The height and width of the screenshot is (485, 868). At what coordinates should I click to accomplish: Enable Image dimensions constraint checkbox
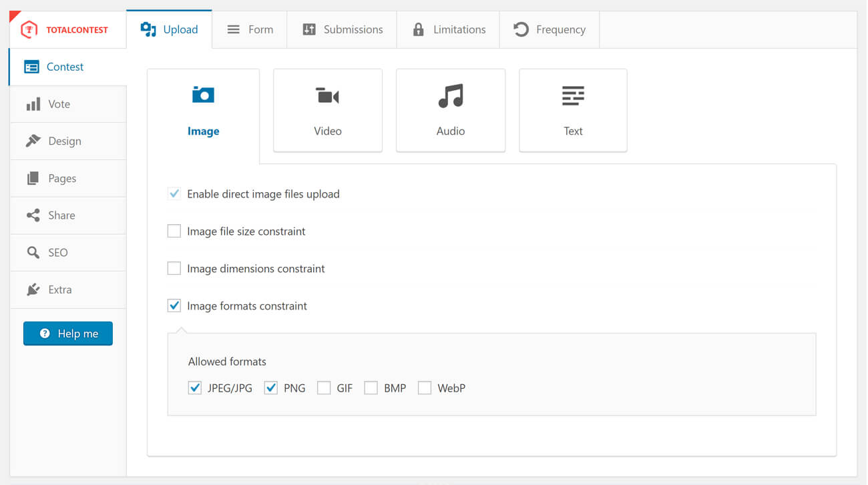174,269
